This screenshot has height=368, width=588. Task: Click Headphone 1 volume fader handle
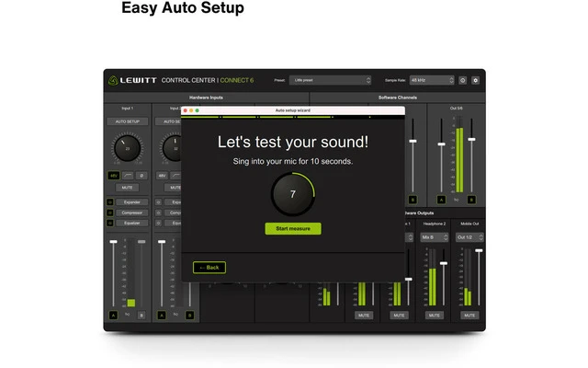coord(408,280)
